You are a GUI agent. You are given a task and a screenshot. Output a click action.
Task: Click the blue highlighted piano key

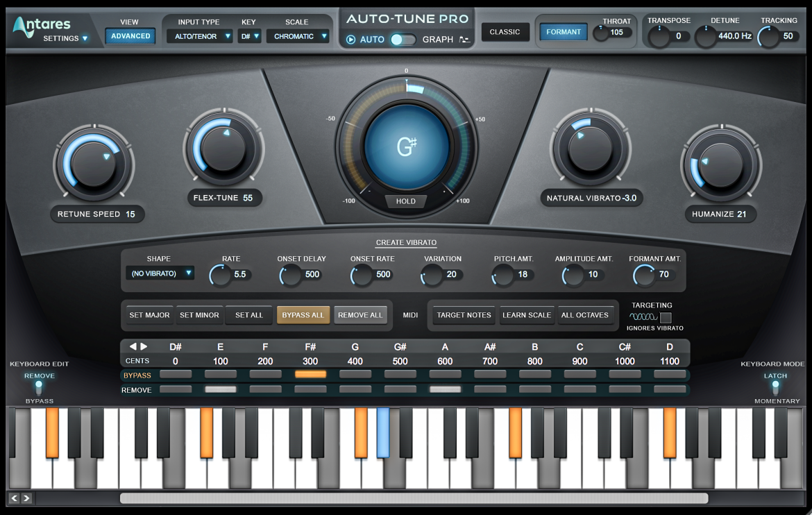383,432
